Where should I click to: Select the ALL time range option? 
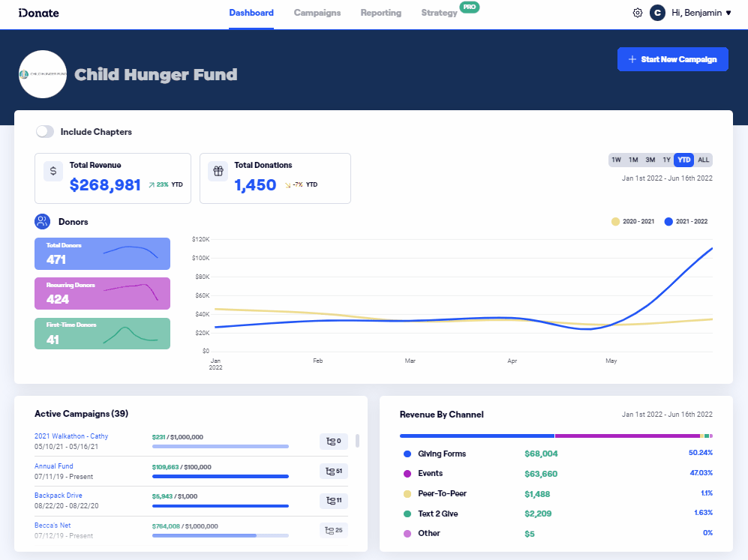point(703,160)
